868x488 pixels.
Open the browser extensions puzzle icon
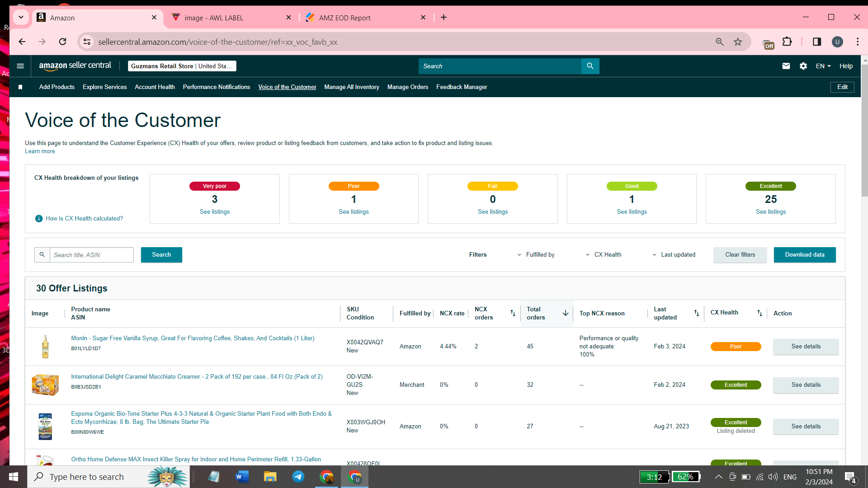787,42
